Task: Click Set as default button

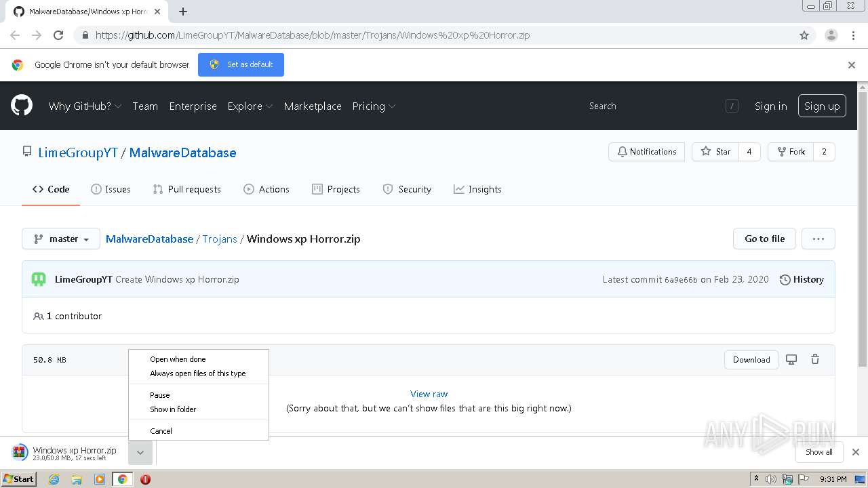Action: [x=241, y=64]
